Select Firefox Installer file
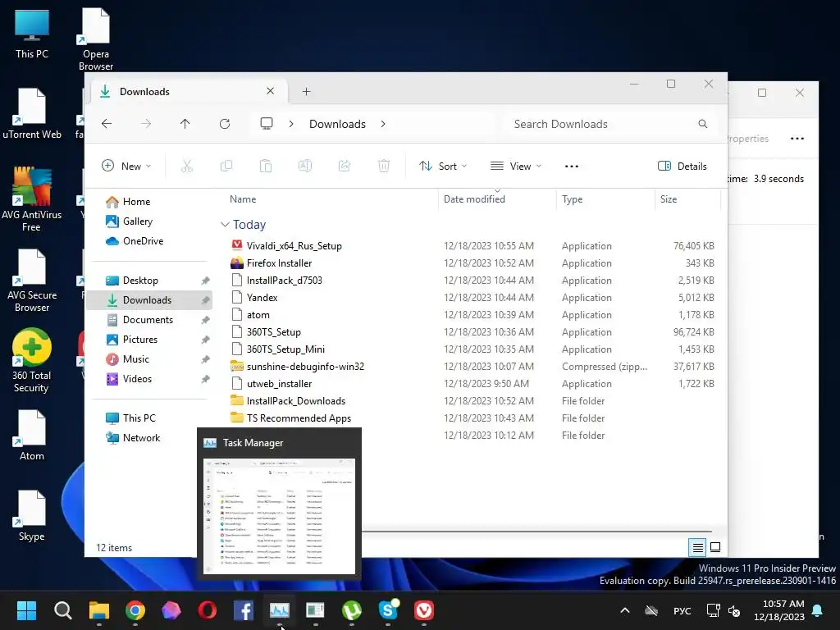The height and width of the screenshot is (630, 840). [279, 263]
